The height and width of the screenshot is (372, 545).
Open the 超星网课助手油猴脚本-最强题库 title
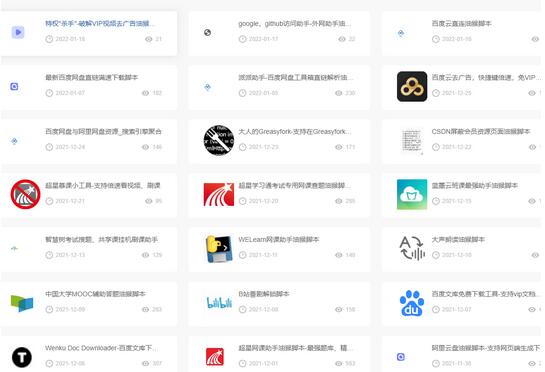(x=296, y=348)
